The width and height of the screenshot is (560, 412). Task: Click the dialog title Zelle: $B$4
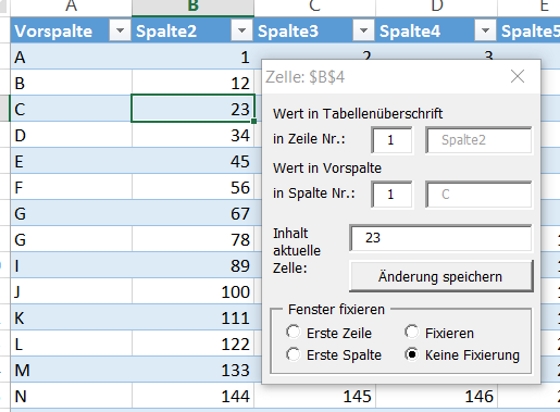pyautogui.click(x=305, y=77)
